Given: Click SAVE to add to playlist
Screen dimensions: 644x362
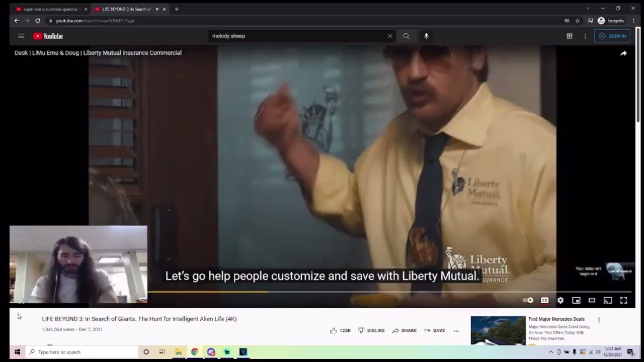Looking at the screenshot, I should click(x=434, y=330).
